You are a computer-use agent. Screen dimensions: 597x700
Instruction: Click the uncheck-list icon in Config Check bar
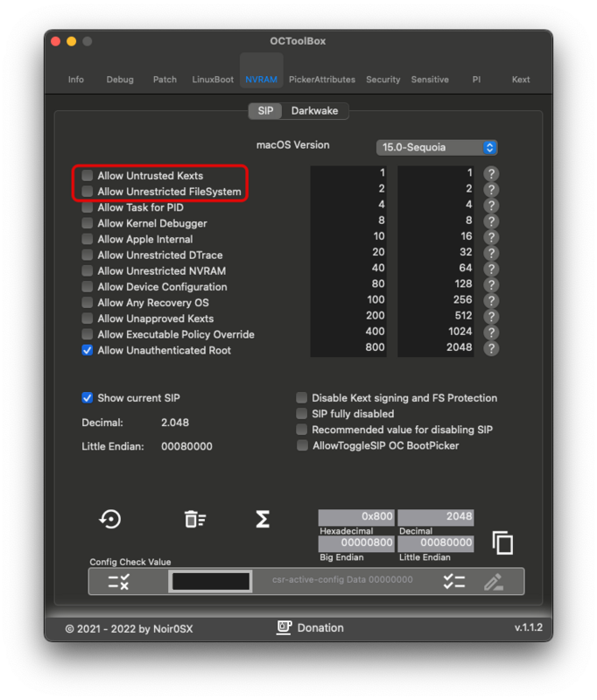point(119,582)
